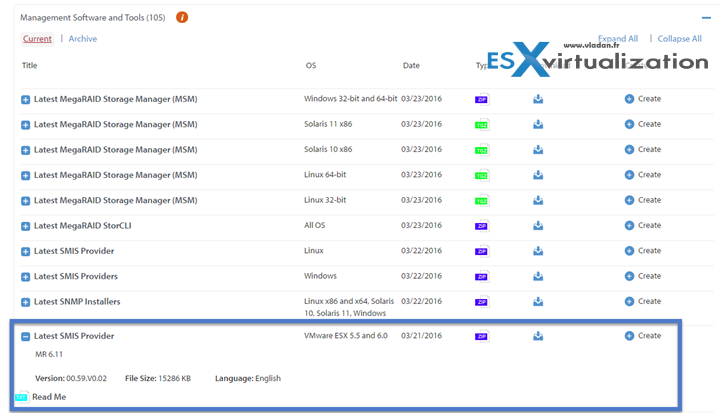Open the Read Me text link
Viewport: 720px width, 413px height.
pos(49,397)
